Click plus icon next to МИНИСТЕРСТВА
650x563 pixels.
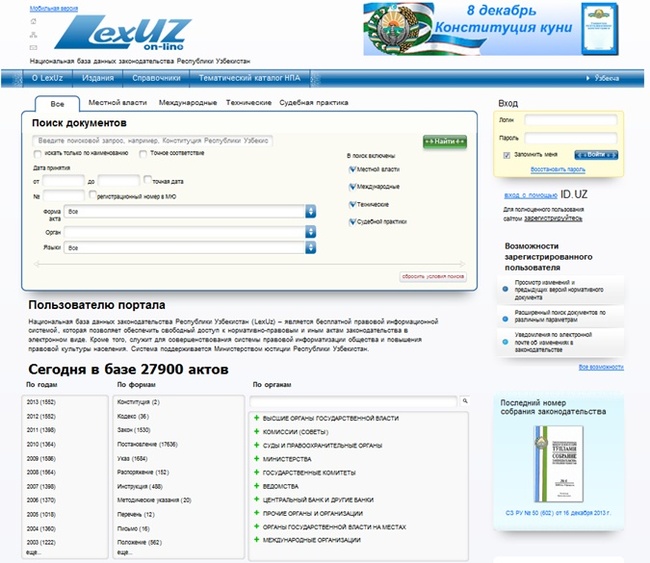[257, 459]
